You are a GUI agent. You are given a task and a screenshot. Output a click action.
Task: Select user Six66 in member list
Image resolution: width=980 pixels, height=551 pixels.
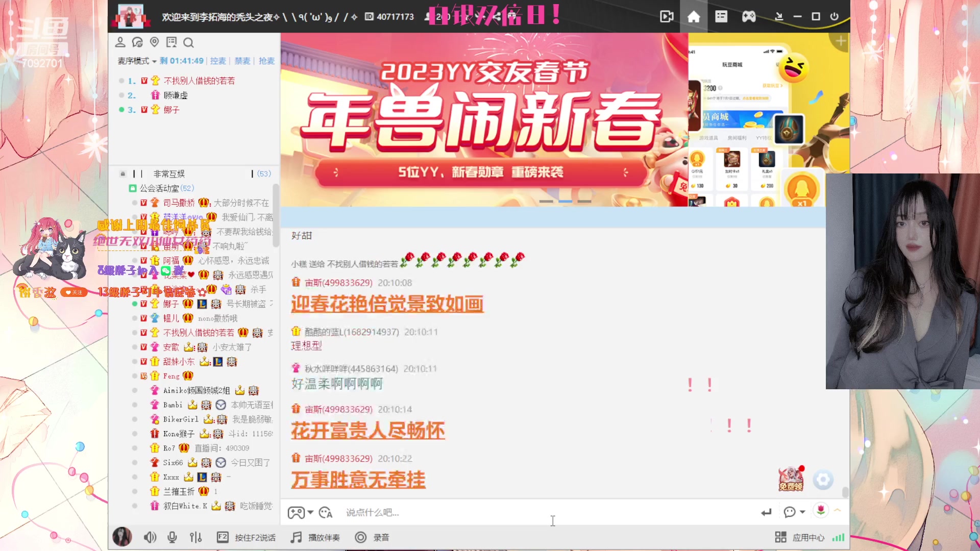173,463
